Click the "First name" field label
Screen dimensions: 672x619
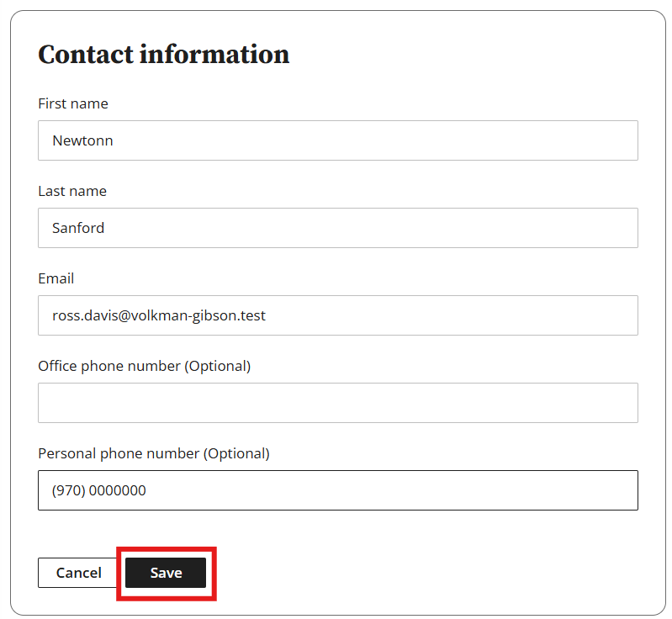(x=73, y=103)
